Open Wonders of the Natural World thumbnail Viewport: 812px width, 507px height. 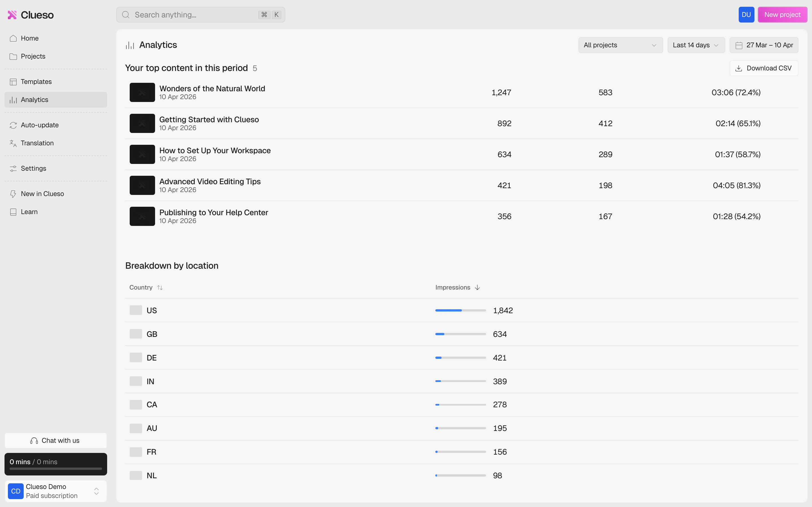pos(142,92)
